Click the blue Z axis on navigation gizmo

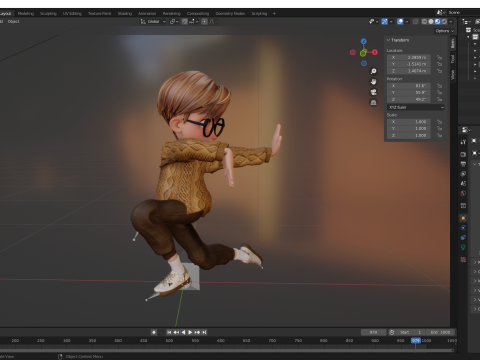[x=364, y=41]
